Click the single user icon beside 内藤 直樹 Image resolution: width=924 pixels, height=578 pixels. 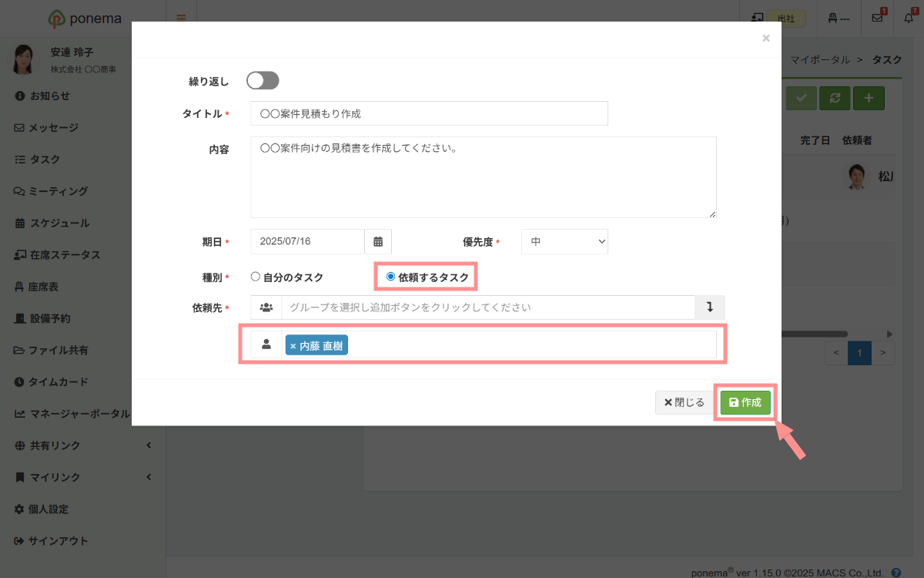click(266, 344)
